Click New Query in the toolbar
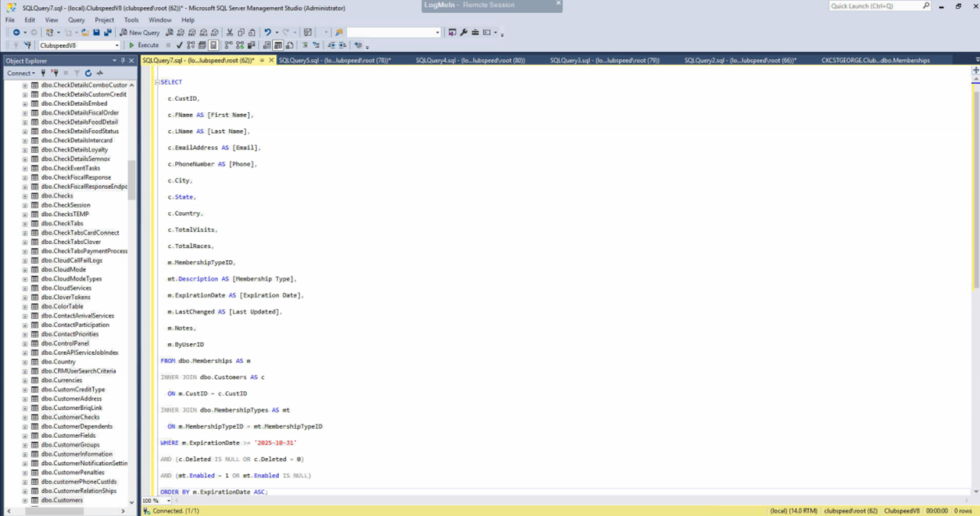Image resolution: width=980 pixels, height=516 pixels. point(139,33)
